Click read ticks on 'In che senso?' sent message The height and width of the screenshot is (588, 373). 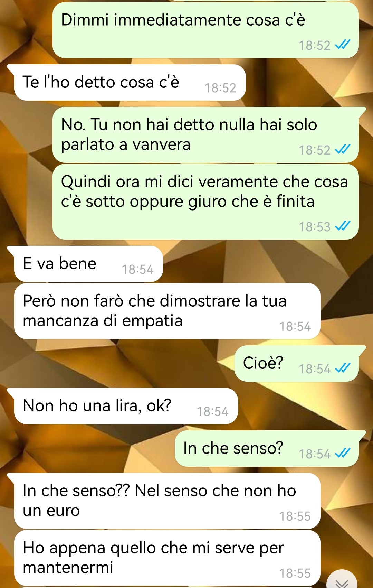tap(343, 454)
